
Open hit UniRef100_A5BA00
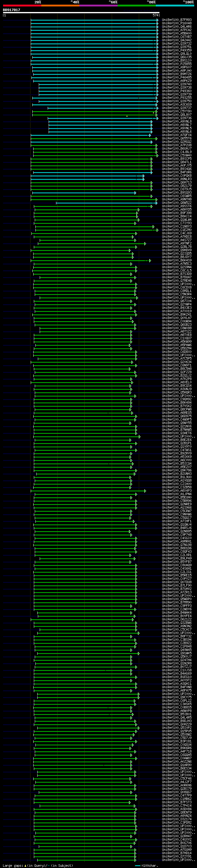pyautogui.click(x=177, y=33)
